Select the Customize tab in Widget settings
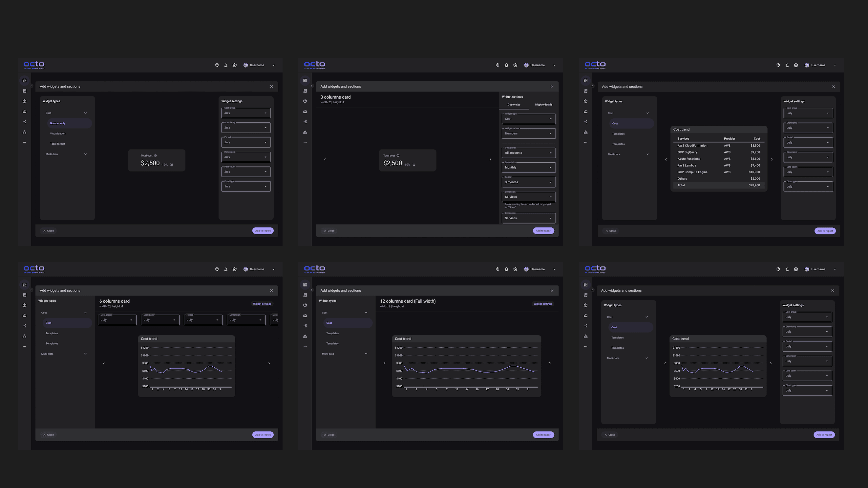Image resolution: width=868 pixels, height=488 pixels. click(514, 105)
